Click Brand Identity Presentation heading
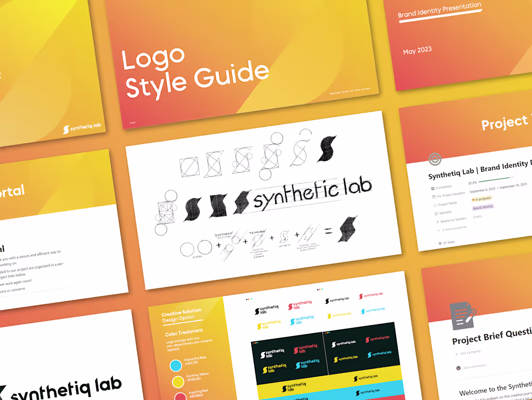This screenshot has width=532, height=400. [439, 10]
